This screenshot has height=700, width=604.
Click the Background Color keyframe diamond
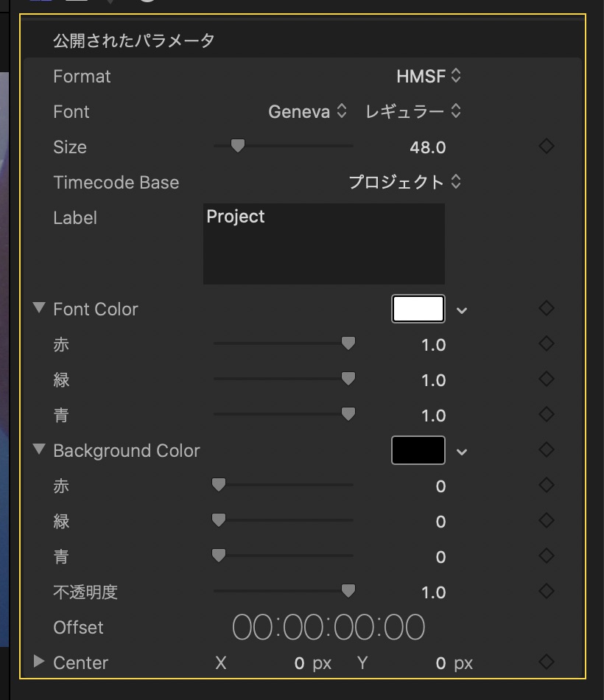[546, 450]
